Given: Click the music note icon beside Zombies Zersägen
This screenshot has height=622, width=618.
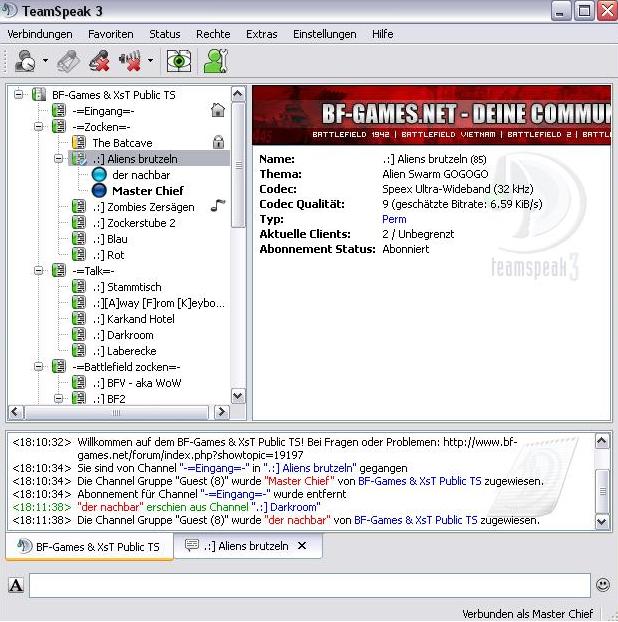Looking at the screenshot, I should point(217,205).
